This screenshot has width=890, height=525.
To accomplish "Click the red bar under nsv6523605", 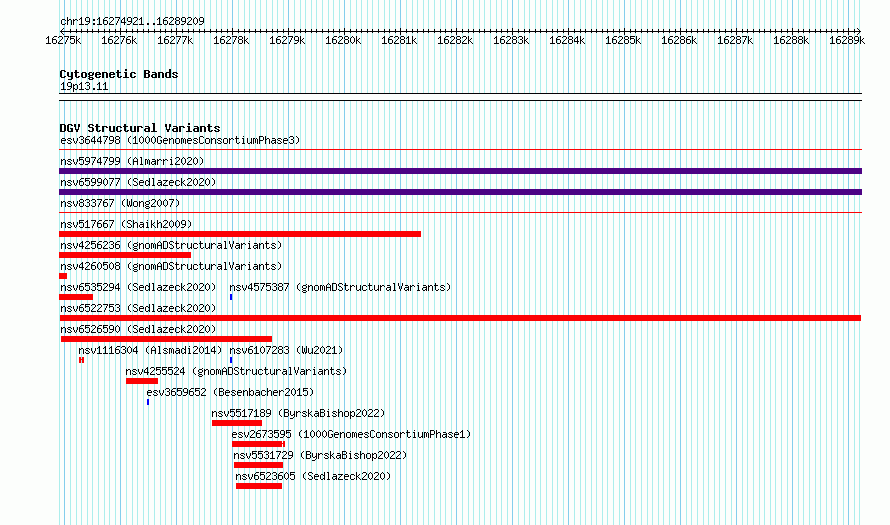I will point(259,486).
